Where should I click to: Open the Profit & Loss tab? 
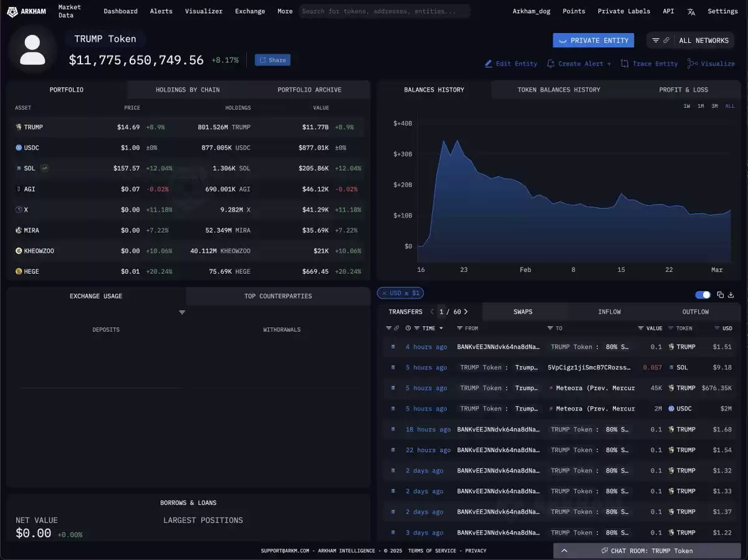pos(683,90)
